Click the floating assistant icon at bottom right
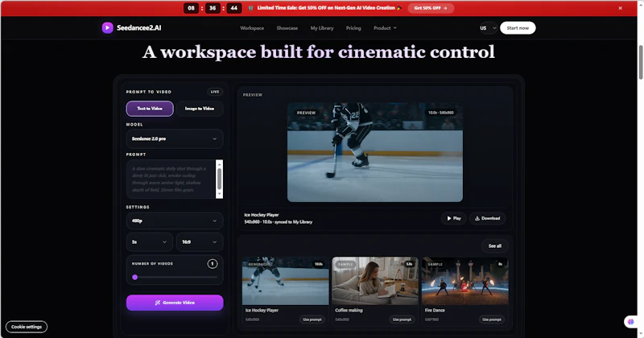This screenshot has height=338, width=644. [x=630, y=322]
